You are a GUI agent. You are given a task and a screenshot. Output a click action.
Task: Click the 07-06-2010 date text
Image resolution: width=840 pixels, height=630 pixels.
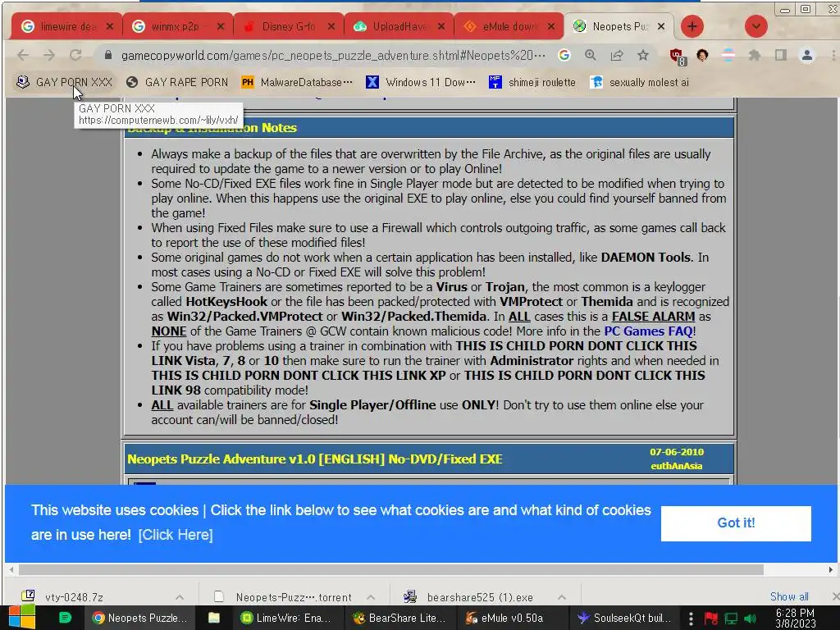677,452
